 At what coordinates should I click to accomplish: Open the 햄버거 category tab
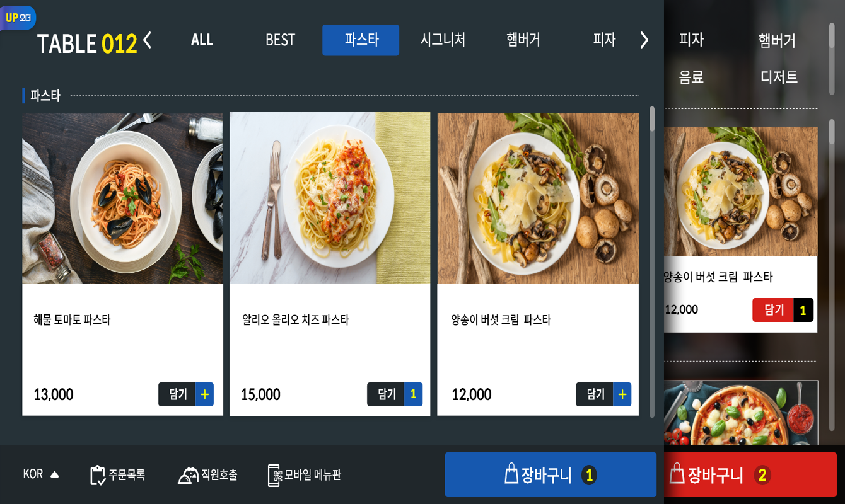pos(523,40)
